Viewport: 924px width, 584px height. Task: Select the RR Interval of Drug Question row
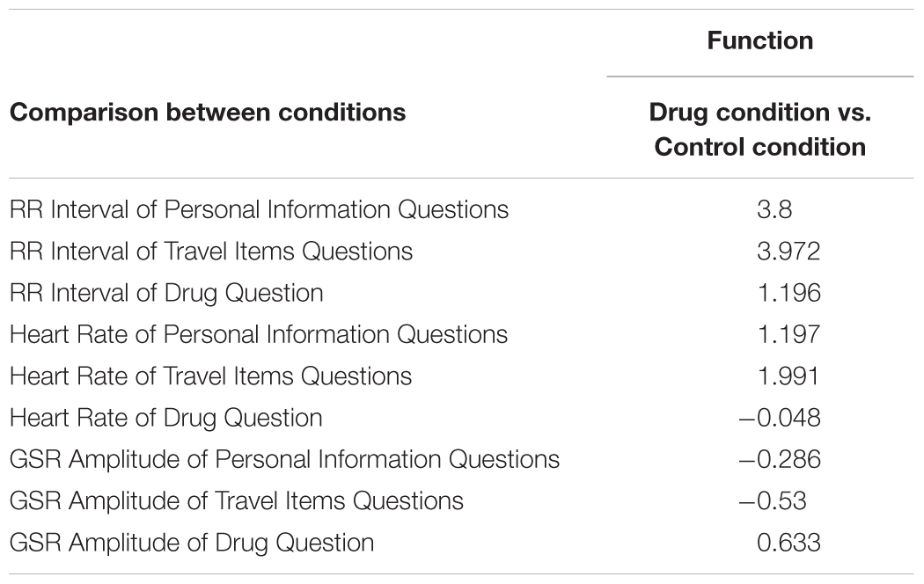click(461, 293)
